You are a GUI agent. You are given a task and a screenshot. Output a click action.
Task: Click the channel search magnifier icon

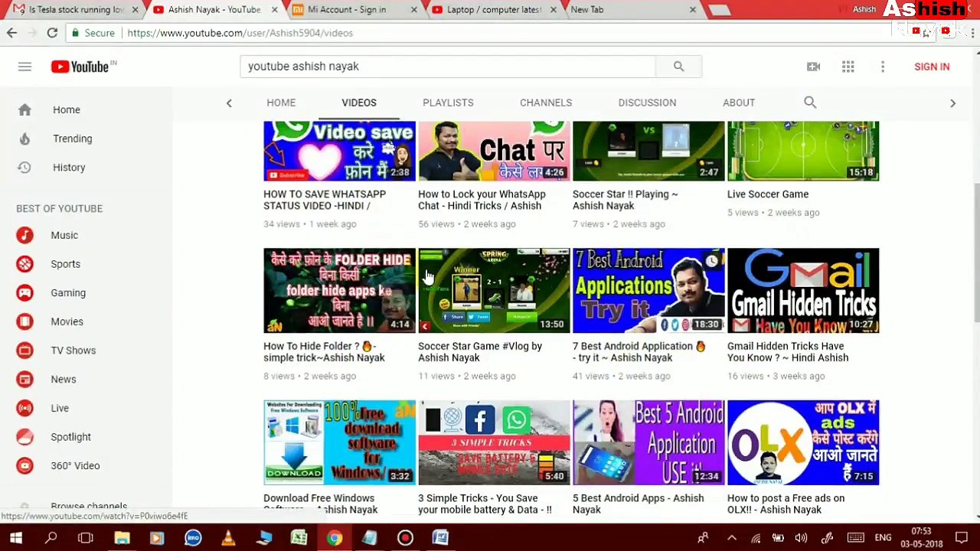pos(810,102)
